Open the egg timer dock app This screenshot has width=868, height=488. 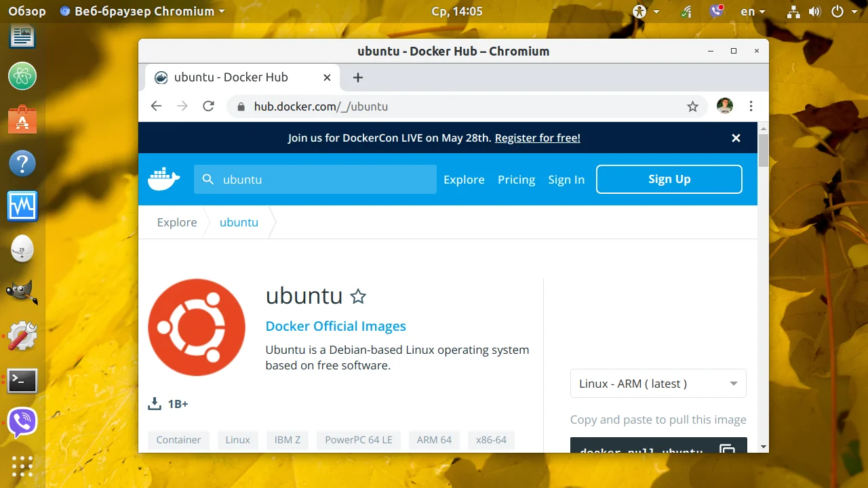point(22,249)
